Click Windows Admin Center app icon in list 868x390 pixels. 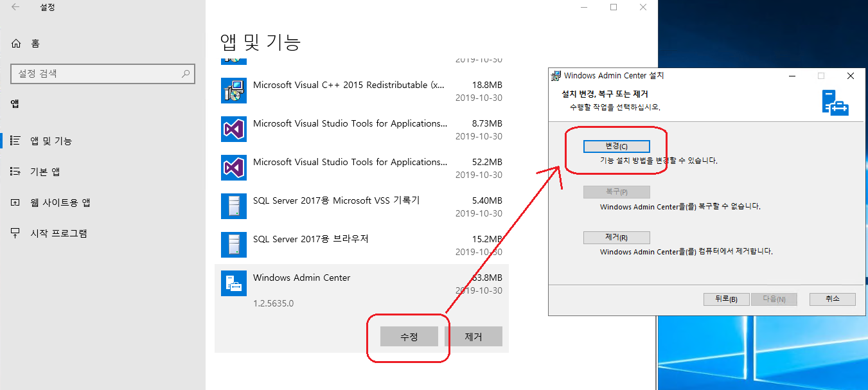pyautogui.click(x=234, y=283)
